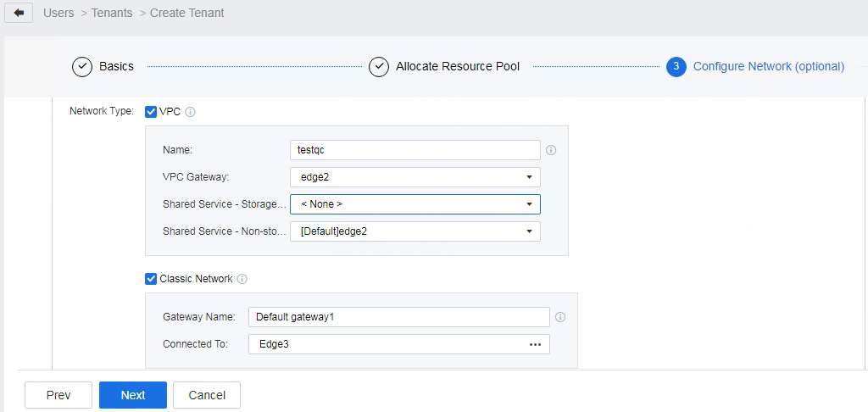Click info icon next to VPC checkbox
The image size is (868, 412).
pos(191,112)
